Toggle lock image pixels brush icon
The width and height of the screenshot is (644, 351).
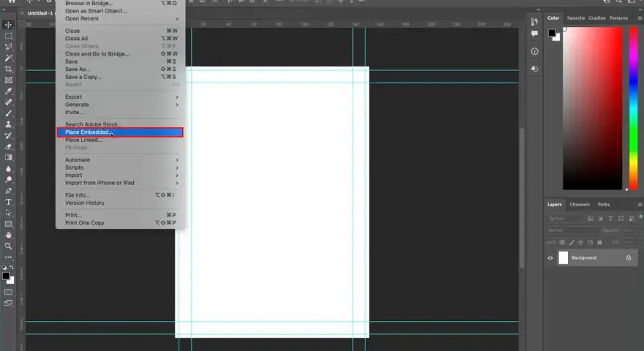coord(572,242)
